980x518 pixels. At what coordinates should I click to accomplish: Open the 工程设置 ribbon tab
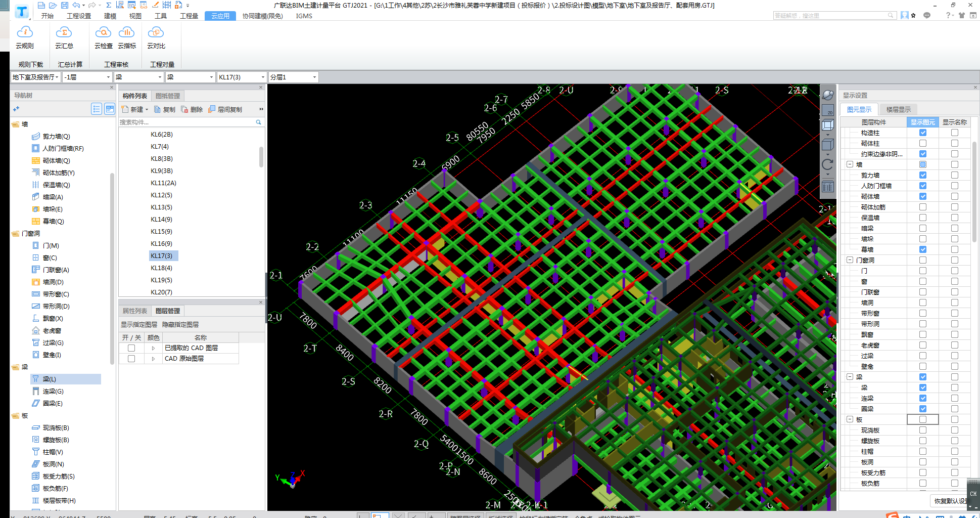click(x=79, y=16)
